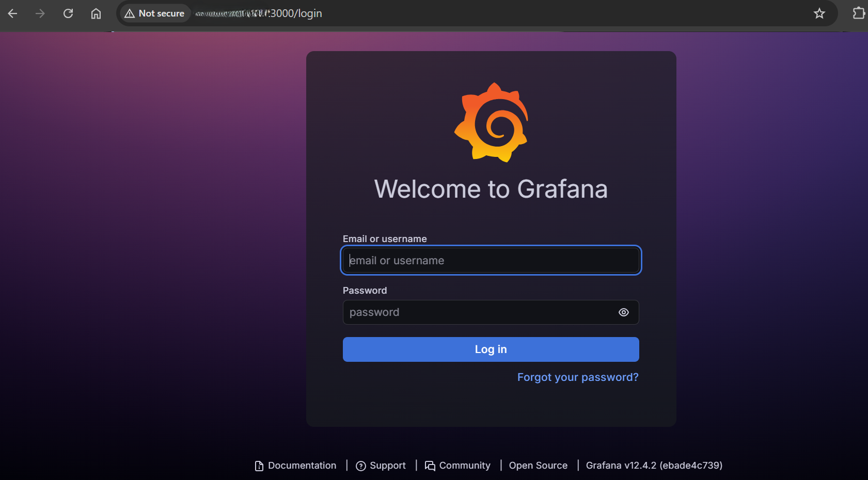Click the back navigation arrow
Viewport: 868px width, 480px height.
(12, 13)
